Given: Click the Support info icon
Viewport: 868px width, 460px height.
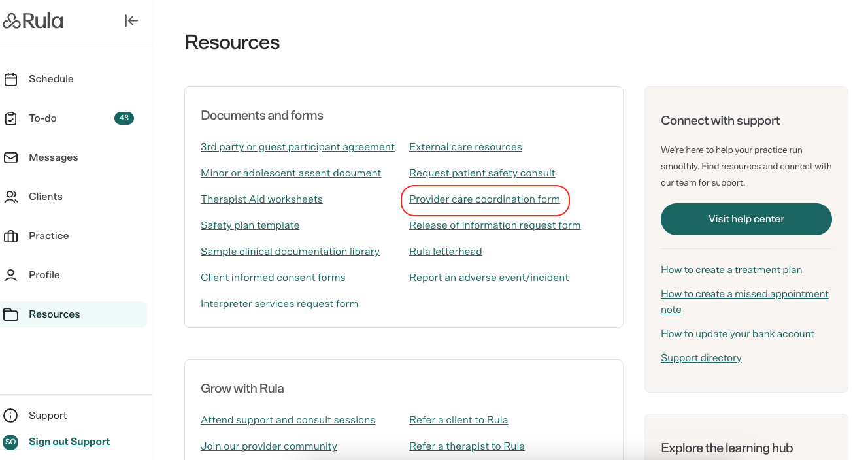Looking at the screenshot, I should click(10, 416).
